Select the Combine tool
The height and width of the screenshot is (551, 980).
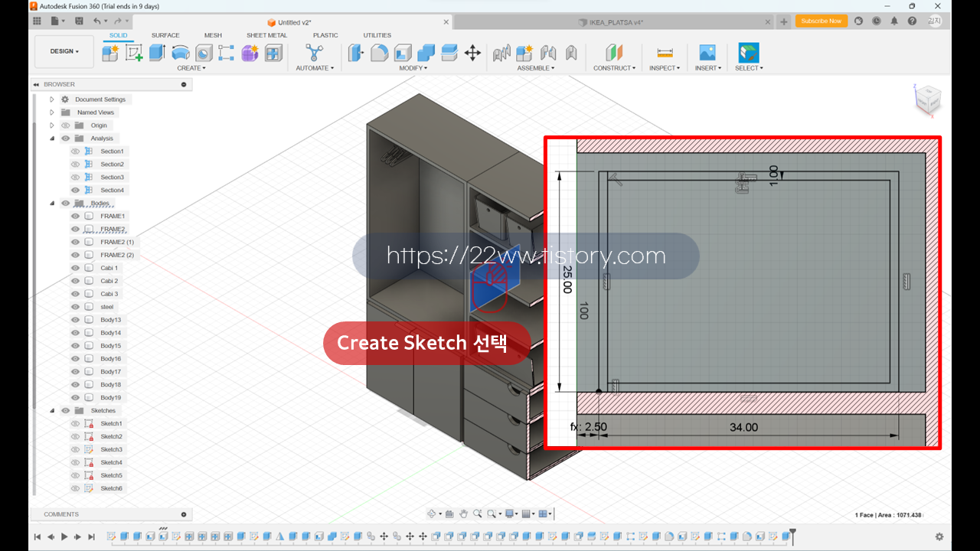426,53
